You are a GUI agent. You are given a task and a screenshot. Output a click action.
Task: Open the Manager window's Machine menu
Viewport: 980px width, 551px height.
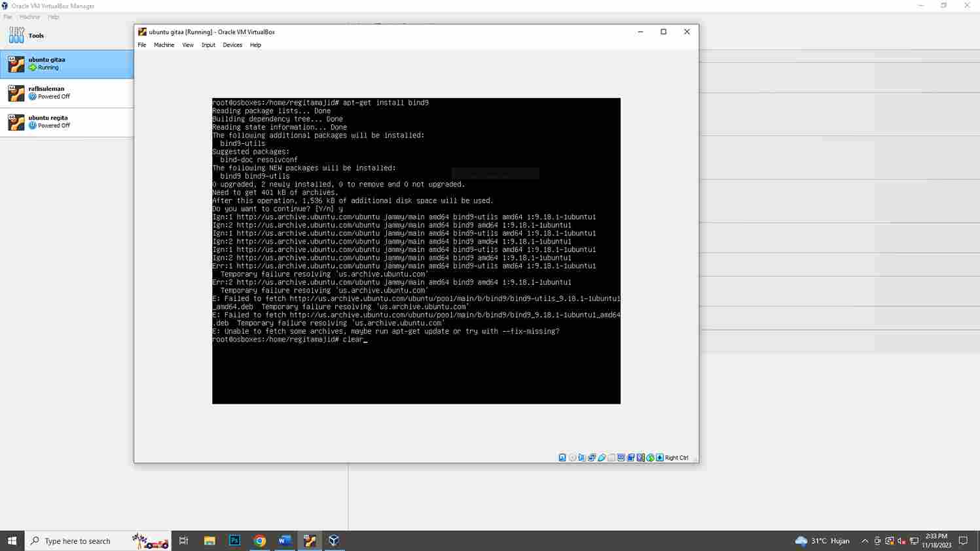pyautogui.click(x=29, y=17)
